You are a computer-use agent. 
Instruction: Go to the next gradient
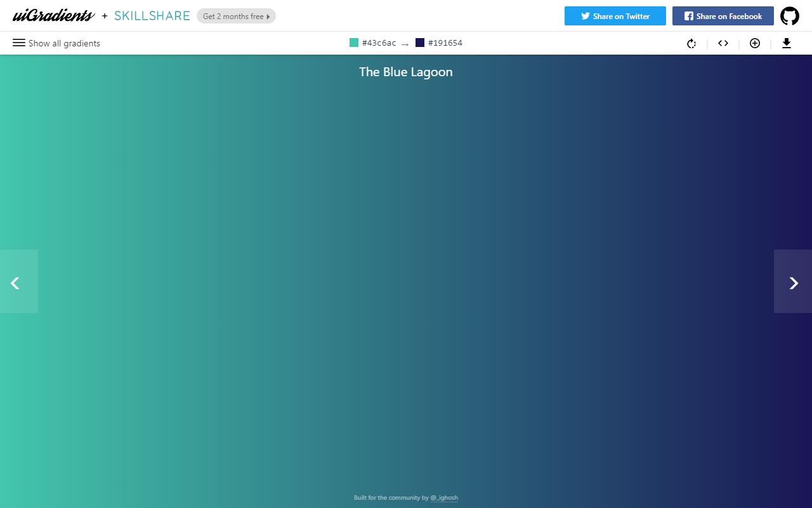click(793, 282)
